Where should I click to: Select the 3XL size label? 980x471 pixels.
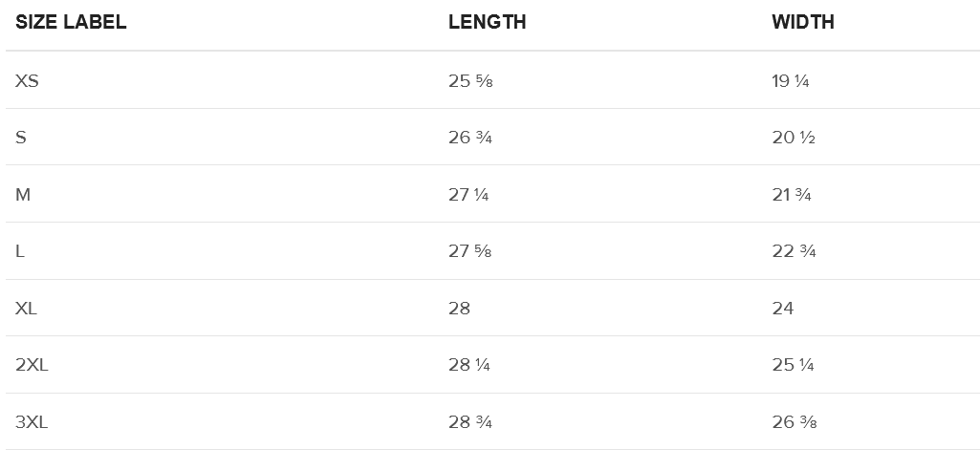click(31, 422)
